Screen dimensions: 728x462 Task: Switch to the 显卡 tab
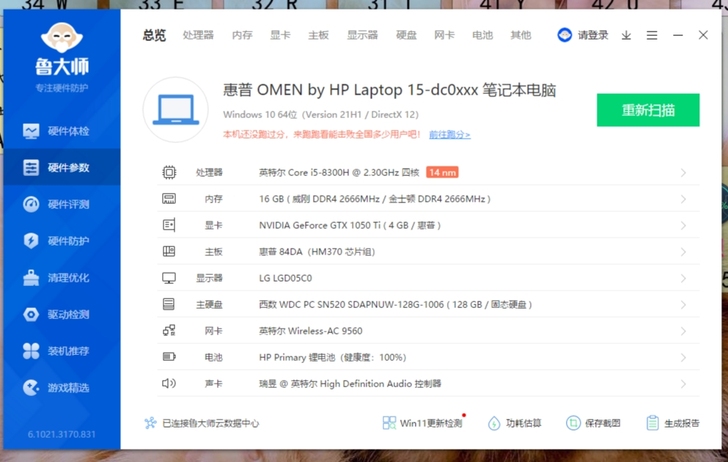(280, 35)
